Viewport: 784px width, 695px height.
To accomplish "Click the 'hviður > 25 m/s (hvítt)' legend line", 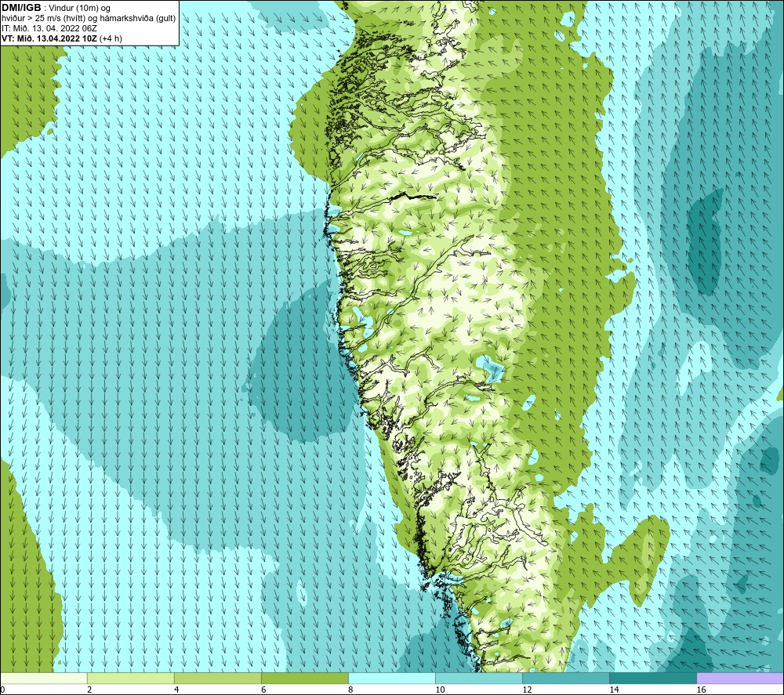I will point(89,19).
